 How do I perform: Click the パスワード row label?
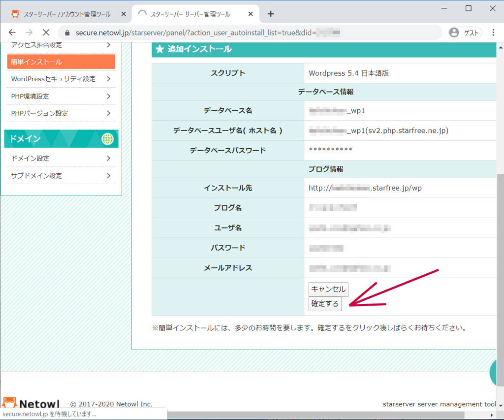tap(228, 248)
